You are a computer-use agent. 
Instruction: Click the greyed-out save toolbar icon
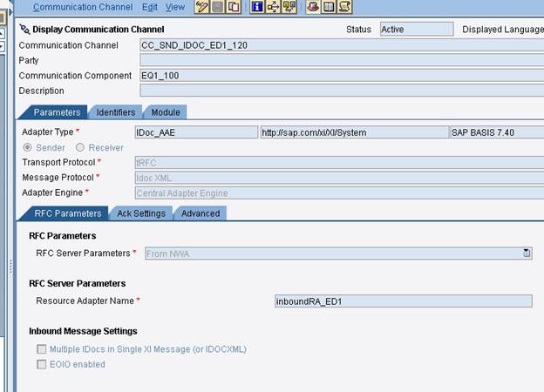218,7
